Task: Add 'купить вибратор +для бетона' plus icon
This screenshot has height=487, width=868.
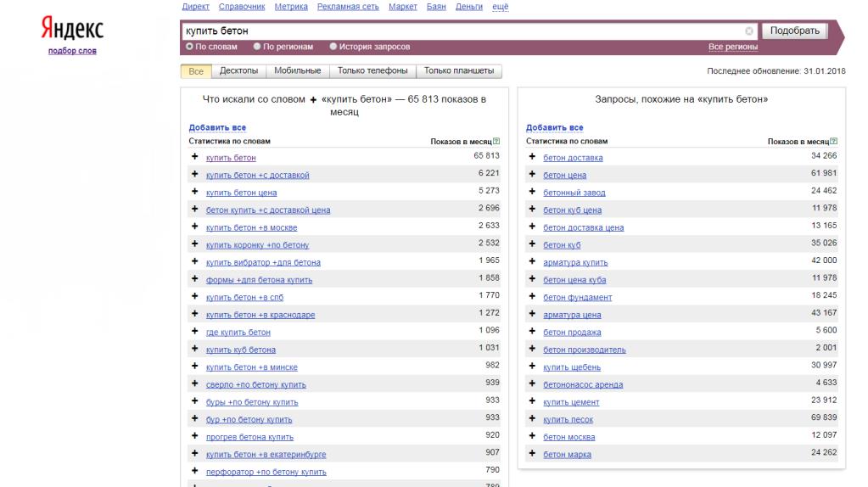Action: [195, 261]
